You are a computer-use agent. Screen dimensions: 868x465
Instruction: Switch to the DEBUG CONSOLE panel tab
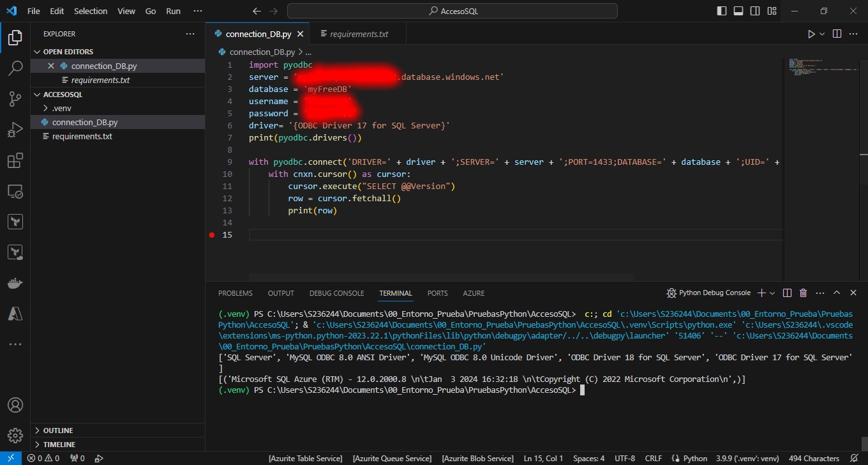(x=336, y=293)
